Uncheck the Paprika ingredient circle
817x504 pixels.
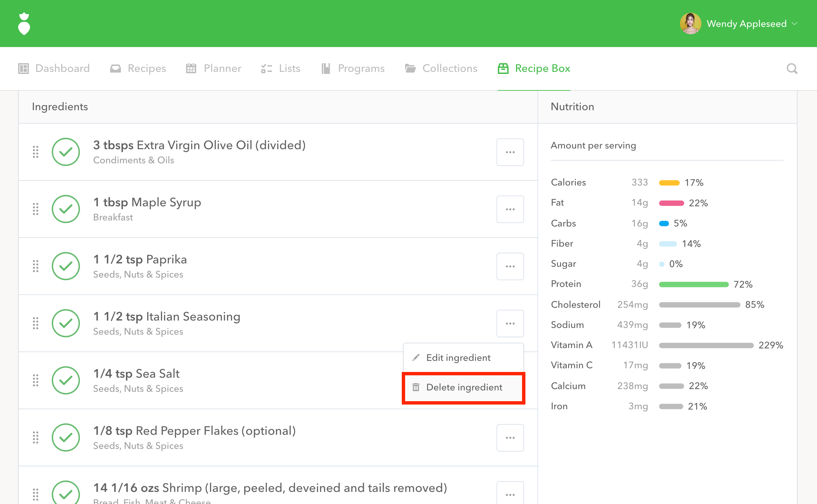pyautogui.click(x=66, y=266)
